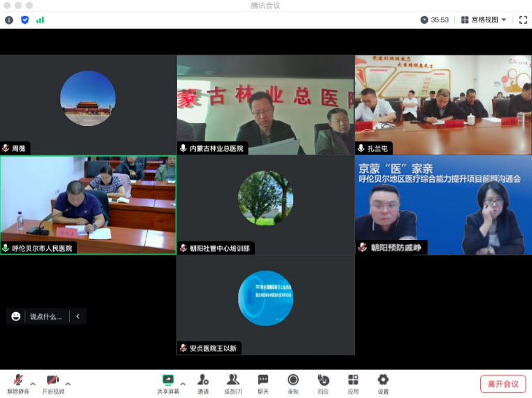Select 内蒙古林业总医院 video tile

pos(266,105)
